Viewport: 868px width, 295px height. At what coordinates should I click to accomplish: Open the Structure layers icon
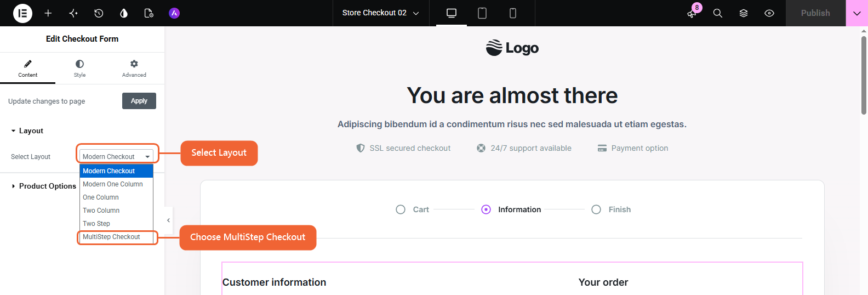tap(744, 13)
